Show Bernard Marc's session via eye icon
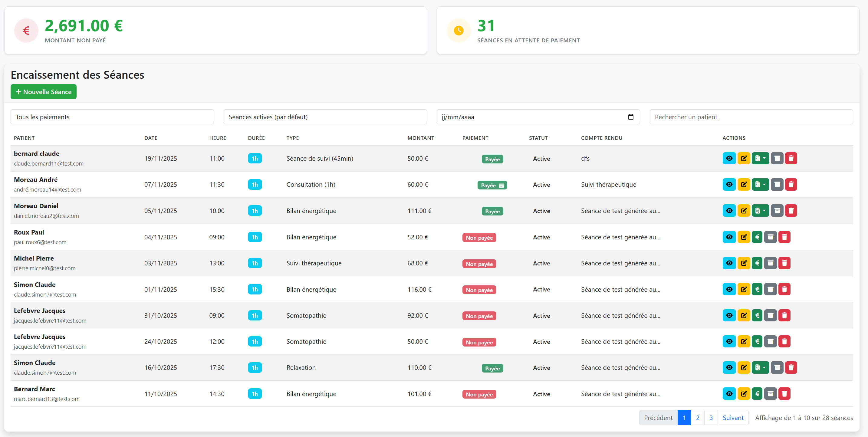 point(729,393)
